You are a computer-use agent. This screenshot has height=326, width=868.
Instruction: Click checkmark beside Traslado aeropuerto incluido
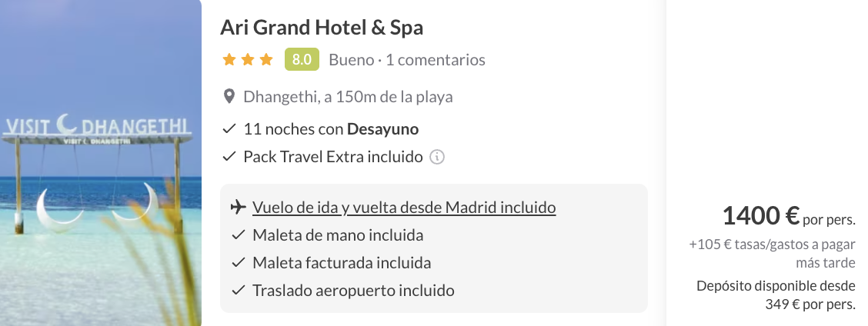coord(238,291)
